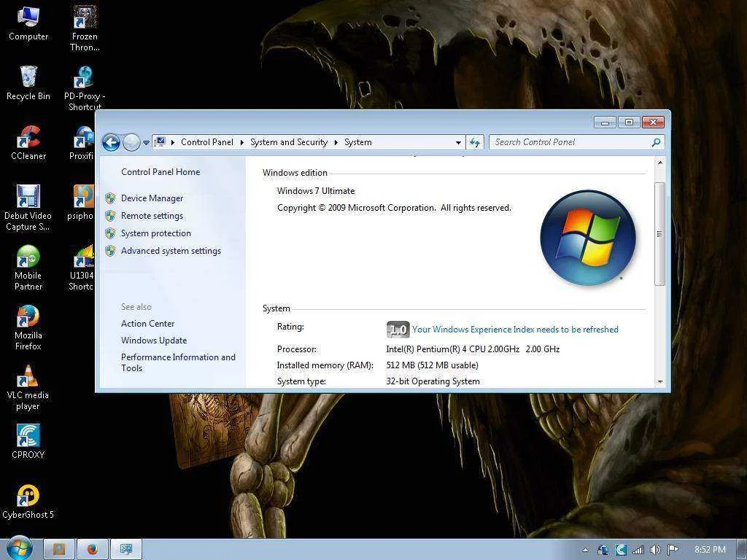Click the Back arrow in System window
The image size is (747, 560).
point(111,142)
